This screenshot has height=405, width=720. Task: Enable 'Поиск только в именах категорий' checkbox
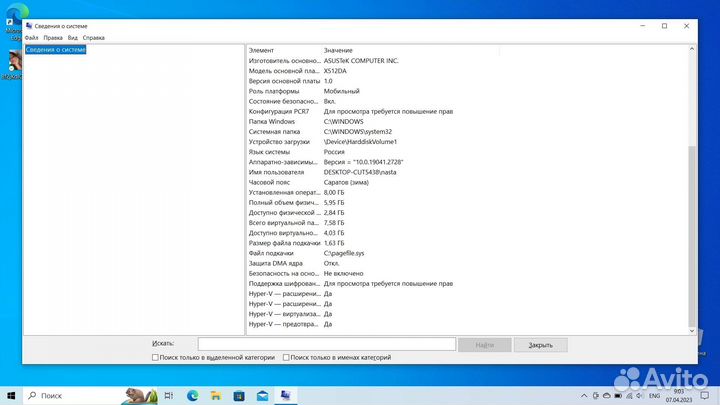coord(286,357)
